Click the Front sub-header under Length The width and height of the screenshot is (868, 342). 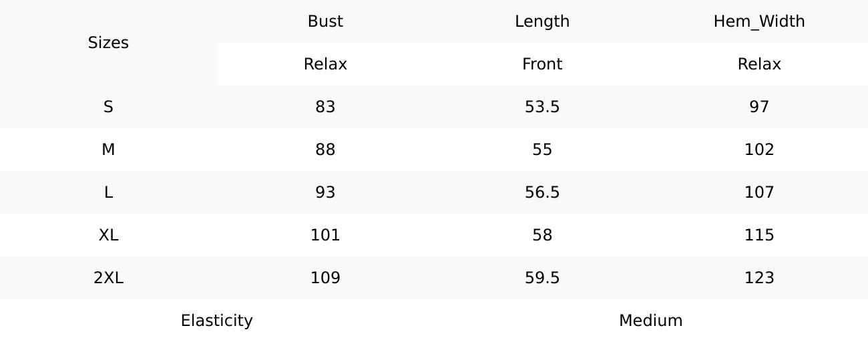(x=542, y=64)
